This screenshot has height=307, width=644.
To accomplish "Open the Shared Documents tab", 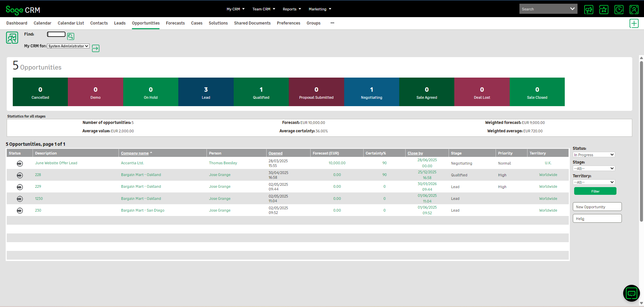I will point(252,23).
